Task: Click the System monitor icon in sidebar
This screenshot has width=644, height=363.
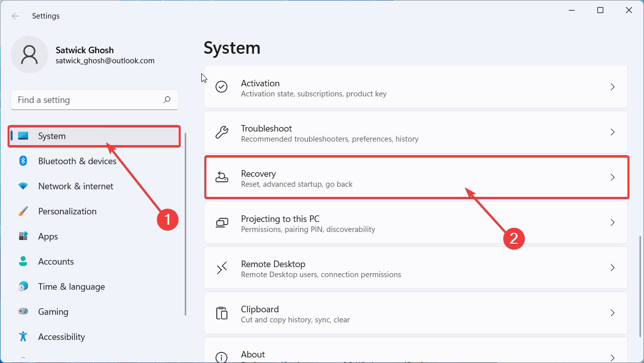Action: [23, 136]
